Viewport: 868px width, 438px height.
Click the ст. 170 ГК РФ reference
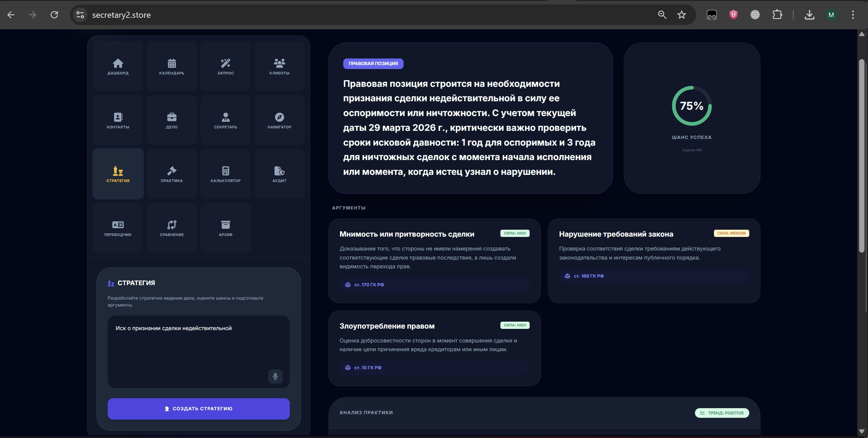coord(369,285)
